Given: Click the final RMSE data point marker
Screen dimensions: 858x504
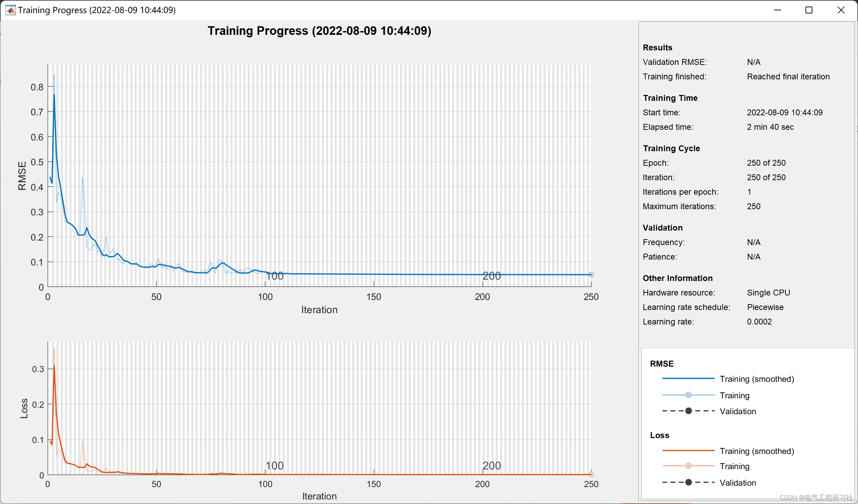Looking at the screenshot, I should (x=591, y=275).
